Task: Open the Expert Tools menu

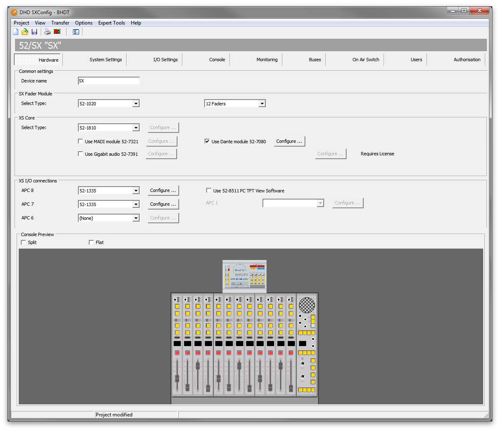Action: tap(112, 23)
